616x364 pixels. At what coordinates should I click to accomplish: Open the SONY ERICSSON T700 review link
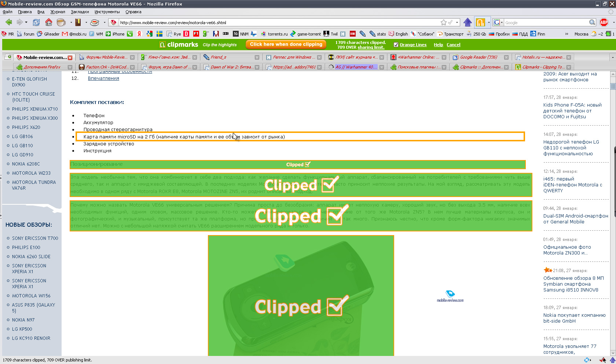click(x=35, y=238)
